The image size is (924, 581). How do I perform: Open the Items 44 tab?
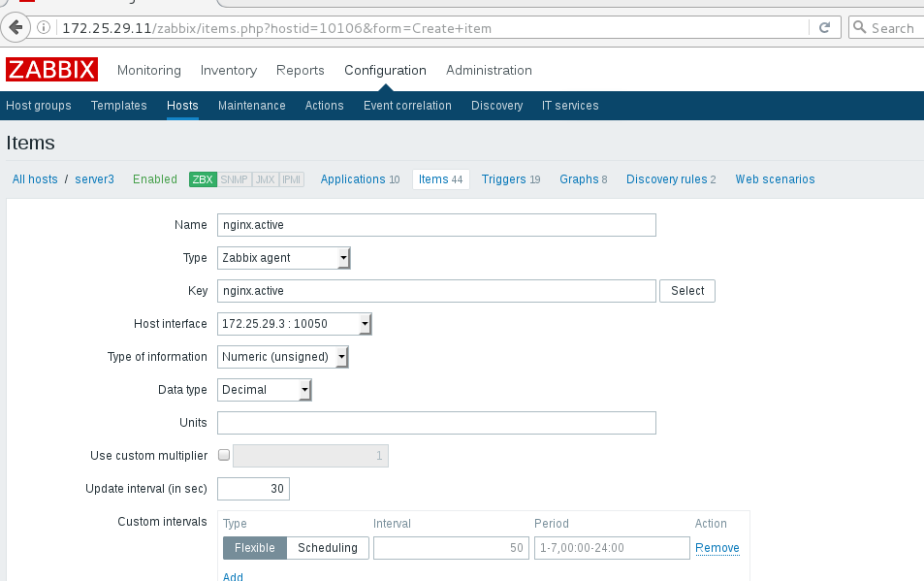[x=441, y=179]
